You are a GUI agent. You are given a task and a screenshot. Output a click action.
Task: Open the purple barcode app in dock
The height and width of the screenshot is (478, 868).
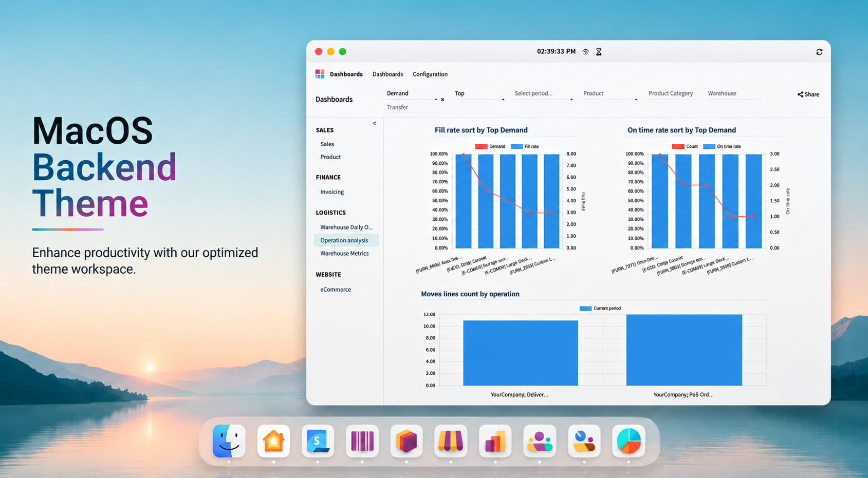coord(362,441)
